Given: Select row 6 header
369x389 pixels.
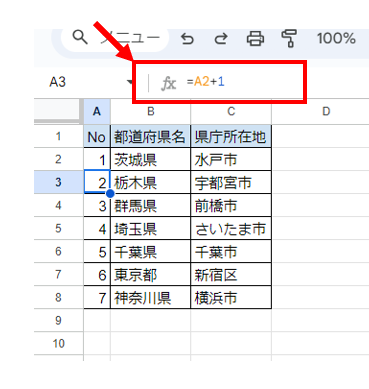Looking at the screenshot, I should point(58,251).
